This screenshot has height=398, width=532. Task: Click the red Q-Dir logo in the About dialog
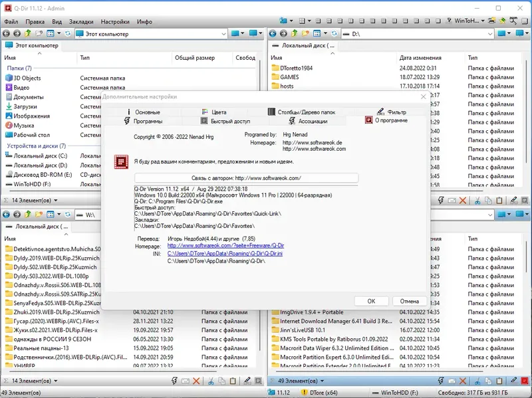[x=121, y=162]
